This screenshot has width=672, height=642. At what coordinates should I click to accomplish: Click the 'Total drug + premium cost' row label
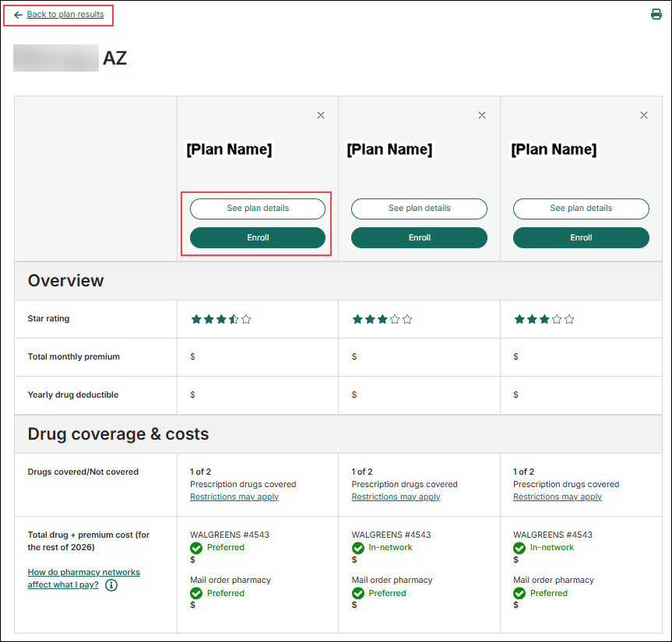(x=89, y=541)
